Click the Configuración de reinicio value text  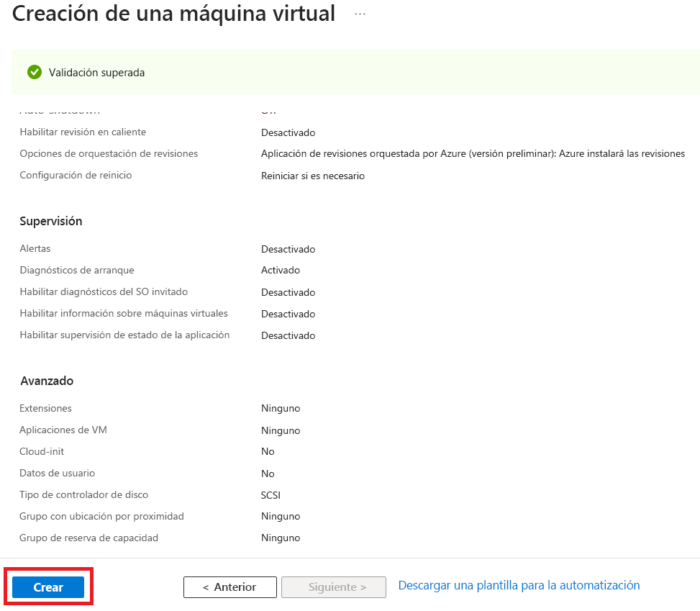313,176
